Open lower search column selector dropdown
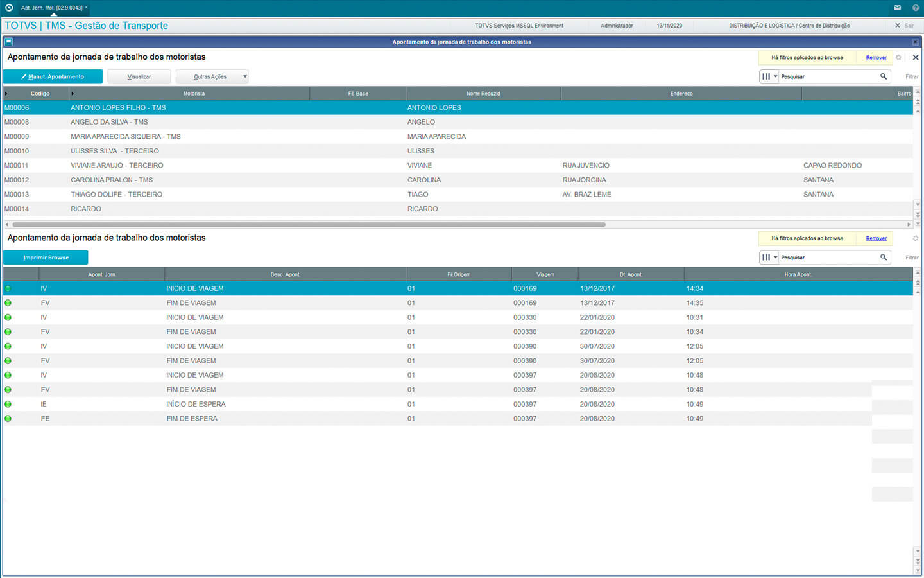Screen dimensions: 924x578 tap(769, 258)
